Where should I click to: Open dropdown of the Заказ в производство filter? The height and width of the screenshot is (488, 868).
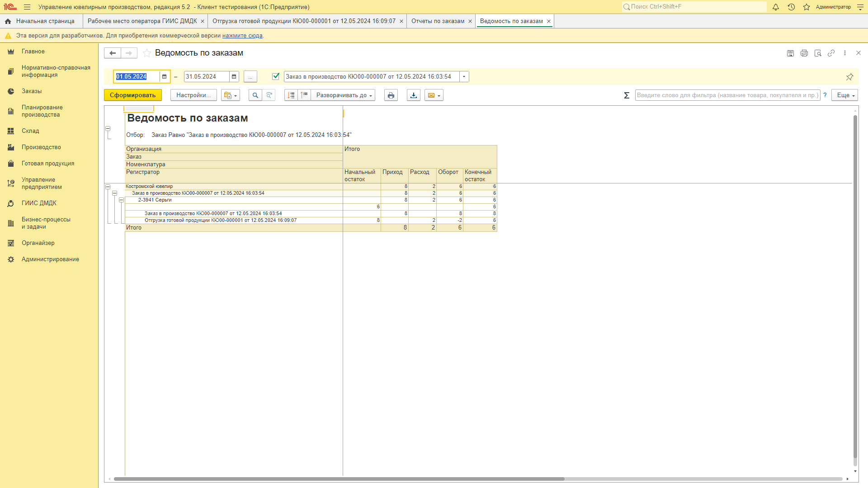click(x=464, y=77)
